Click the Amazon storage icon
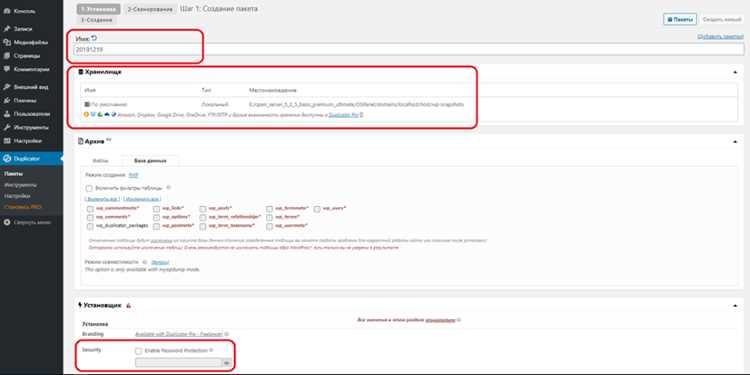 coord(87,115)
